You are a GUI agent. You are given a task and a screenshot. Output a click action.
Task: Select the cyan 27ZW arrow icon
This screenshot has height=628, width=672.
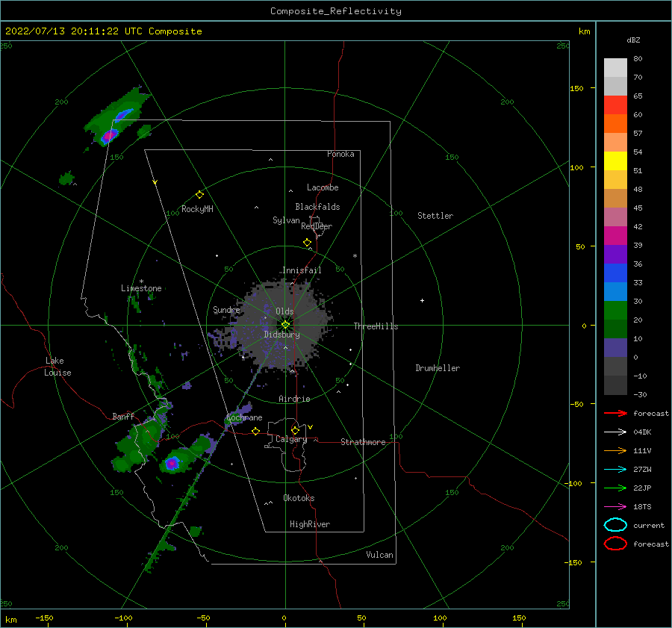615,470
